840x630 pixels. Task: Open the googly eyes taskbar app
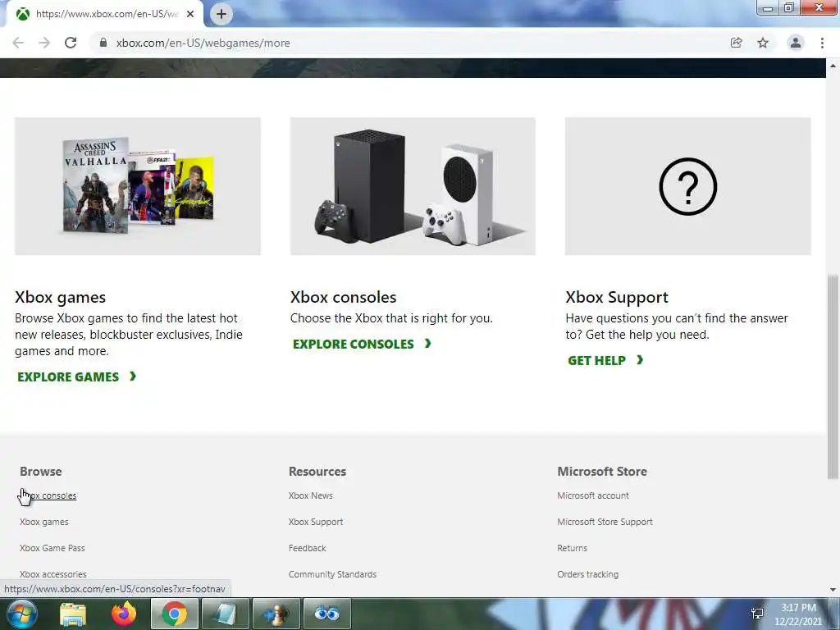326,614
